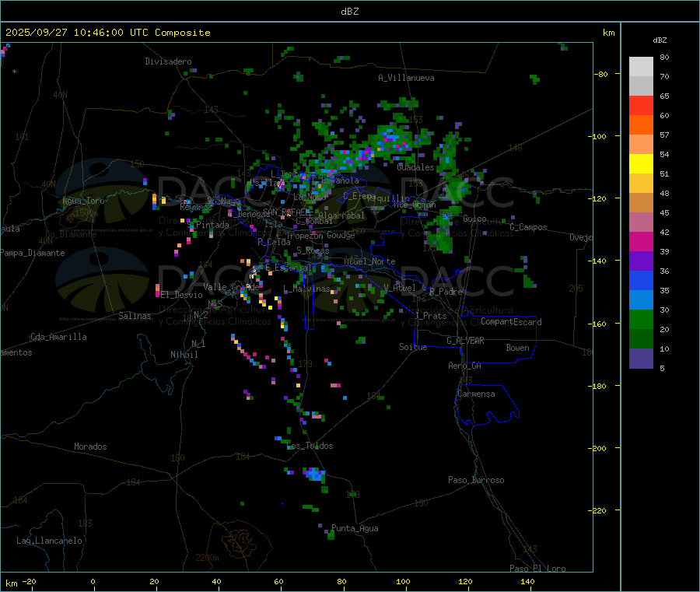700x592 pixels.
Task: Click the Atuel_Norte location label
Action: pyautogui.click(x=369, y=261)
